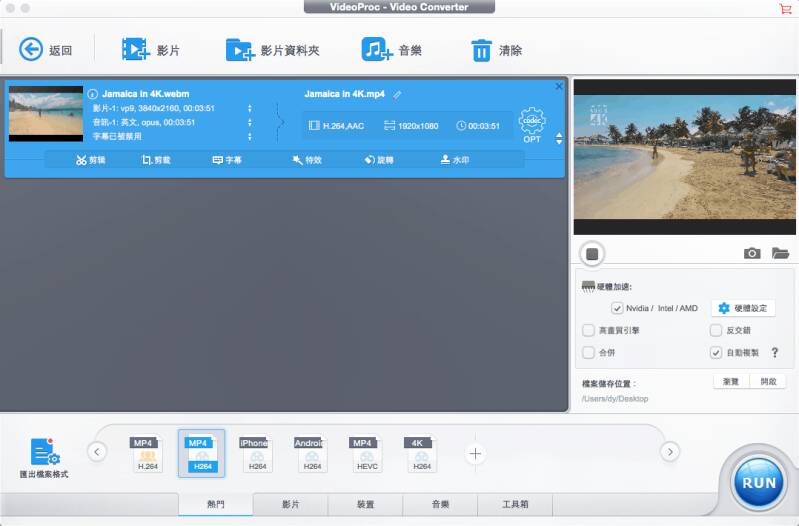799x526 pixels.
Task: Take a snapshot with the camera icon
Action: [752, 253]
